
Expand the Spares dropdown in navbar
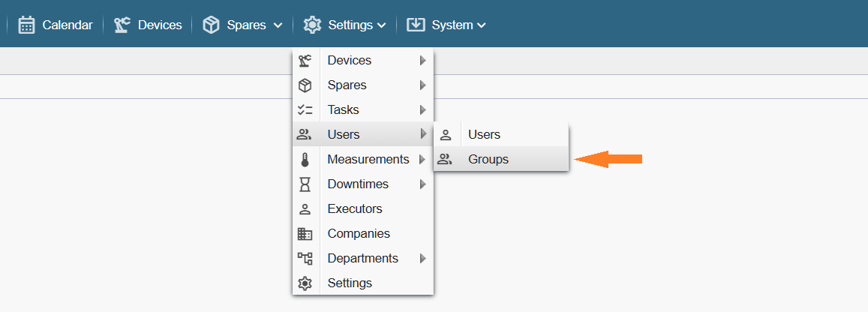(278, 25)
